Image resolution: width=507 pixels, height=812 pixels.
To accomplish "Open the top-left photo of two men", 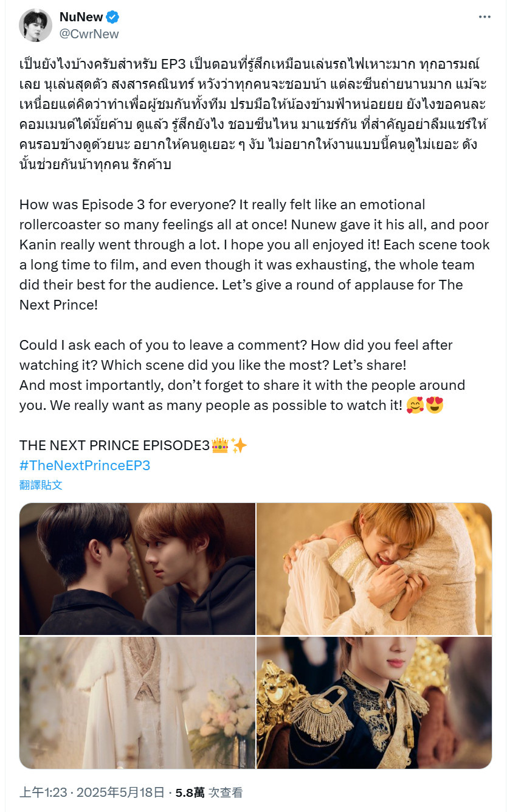I will click(137, 569).
